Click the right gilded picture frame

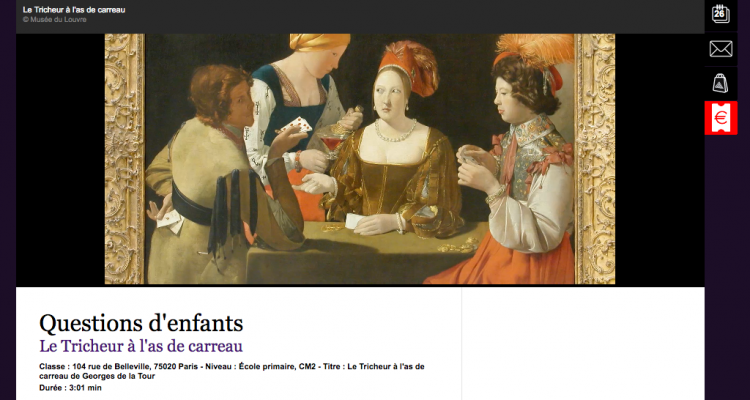pos(595,159)
